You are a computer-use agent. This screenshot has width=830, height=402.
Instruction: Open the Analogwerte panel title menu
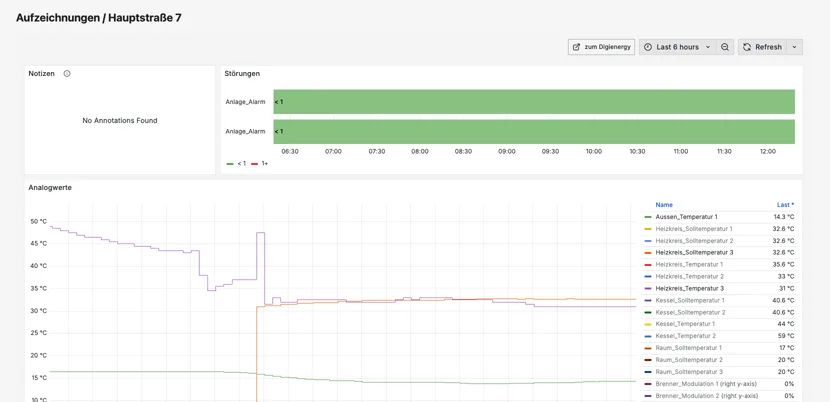50,187
